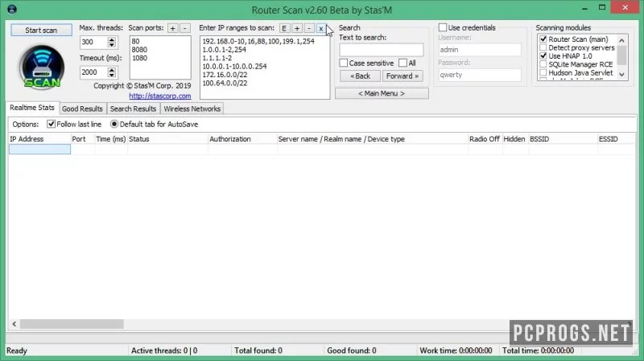
Task: Uncheck Router Scan (main) module
Action: pyautogui.click(x=543, y=39)
